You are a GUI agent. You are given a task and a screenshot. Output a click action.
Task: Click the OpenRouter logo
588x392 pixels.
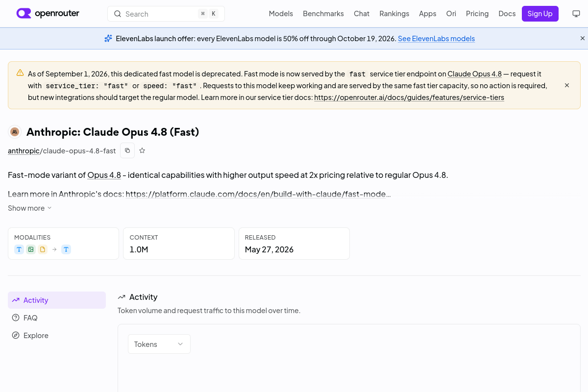tap(48, 13)
